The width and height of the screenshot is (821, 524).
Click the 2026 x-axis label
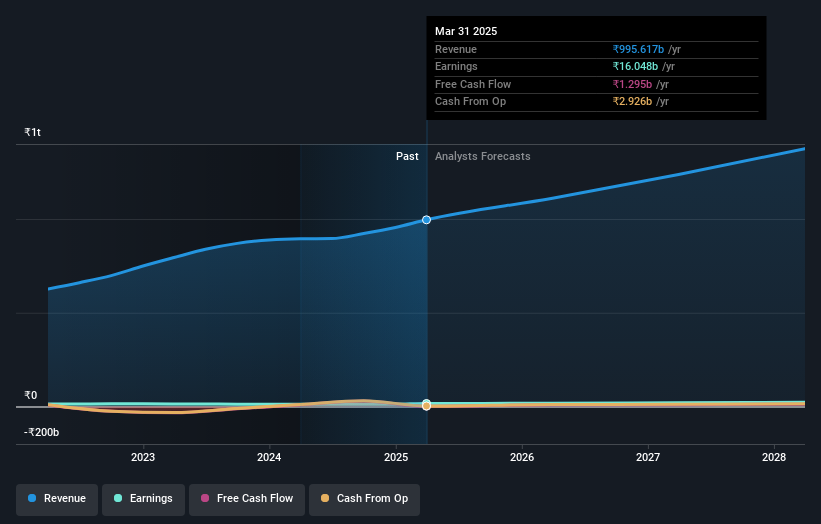(522, 457)
